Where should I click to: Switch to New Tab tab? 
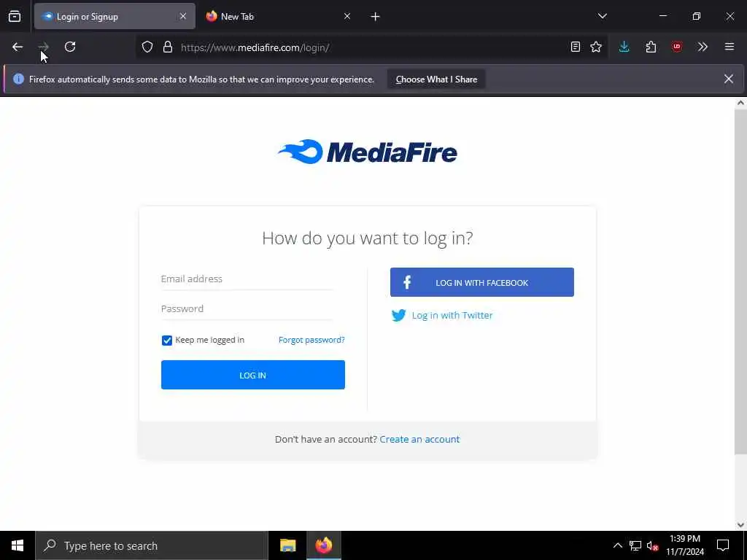tap(279, 16)
